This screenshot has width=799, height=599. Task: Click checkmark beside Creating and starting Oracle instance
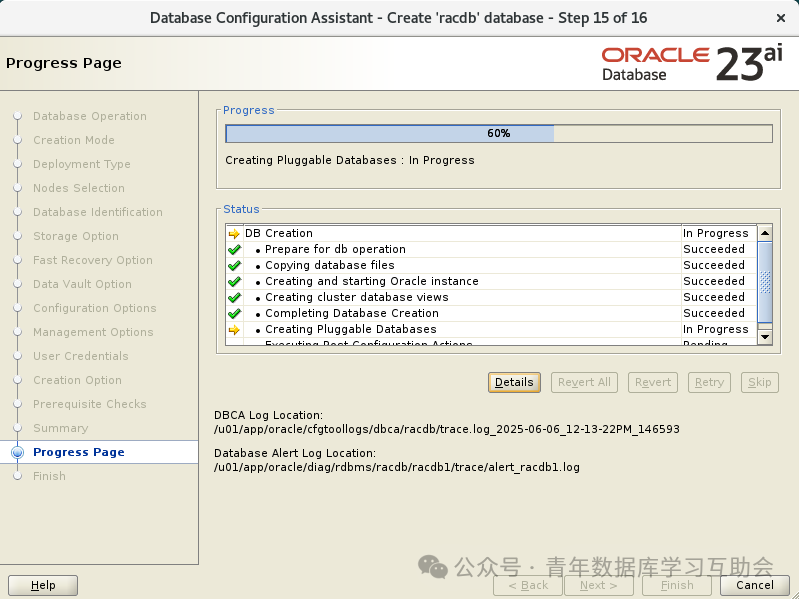pos(234,282)
